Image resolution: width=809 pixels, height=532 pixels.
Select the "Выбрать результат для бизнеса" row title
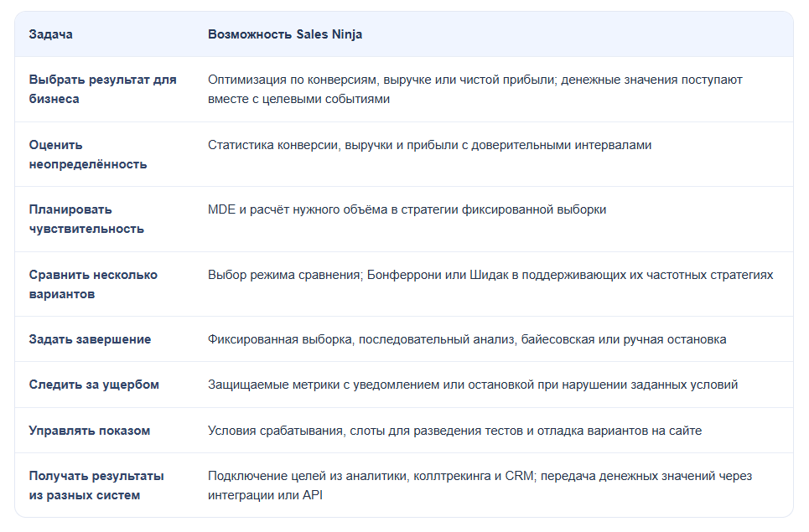(102, 89)
